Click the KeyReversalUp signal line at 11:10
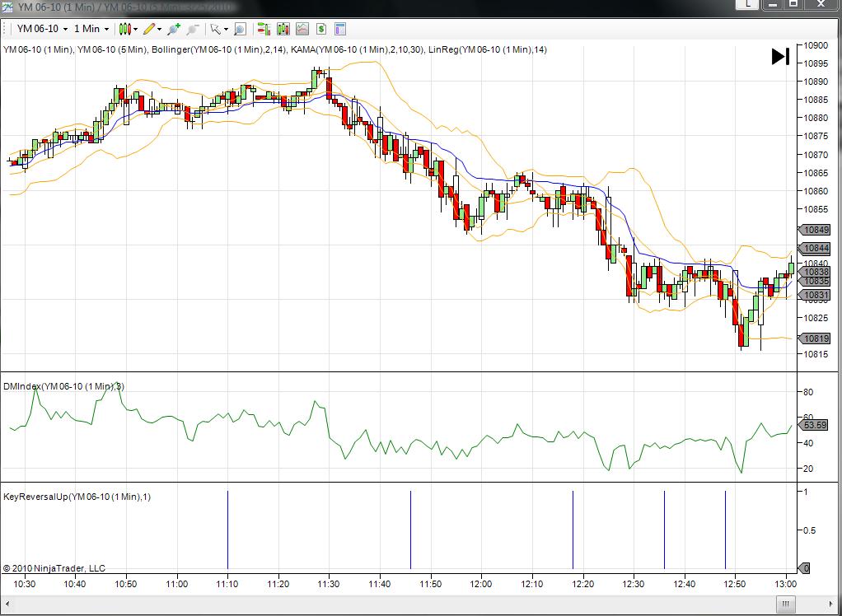This screenshot has width=842, height=616. pos(227,529)
